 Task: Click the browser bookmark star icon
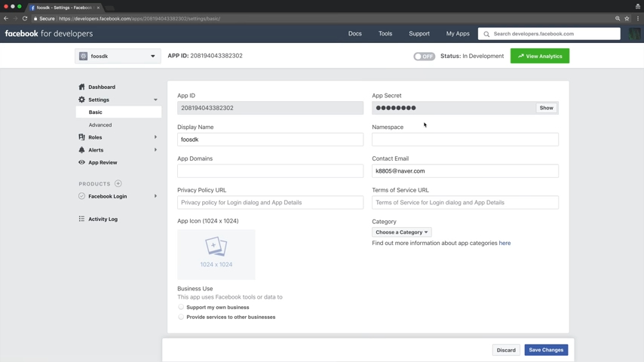(x=627, y=19)
